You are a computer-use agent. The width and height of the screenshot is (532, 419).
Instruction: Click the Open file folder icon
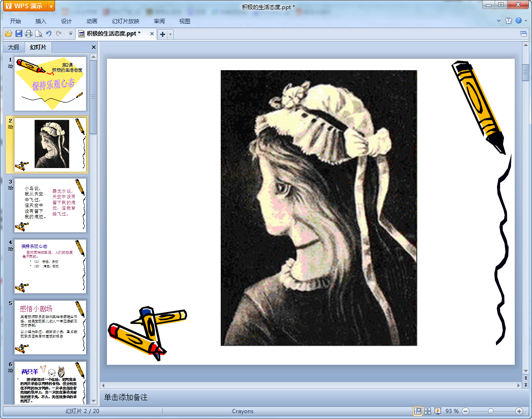[9, 34]
